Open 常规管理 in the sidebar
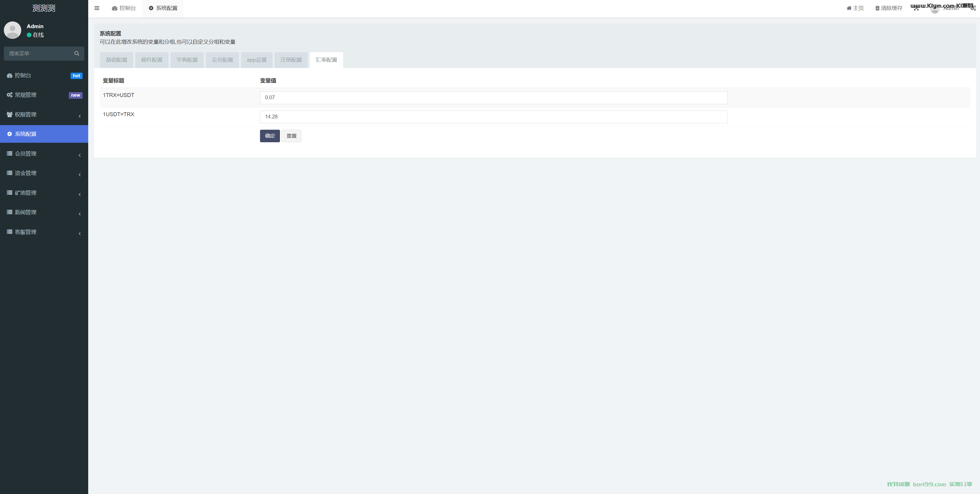This screenshot has height=494, width=980. [26, 95]
